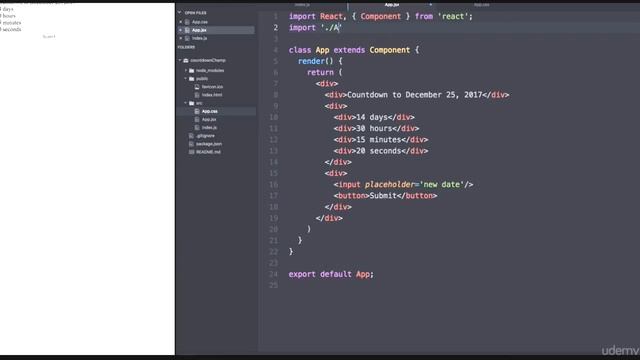
Task: Click the favicon.ico image file icon
Action: 197,87
